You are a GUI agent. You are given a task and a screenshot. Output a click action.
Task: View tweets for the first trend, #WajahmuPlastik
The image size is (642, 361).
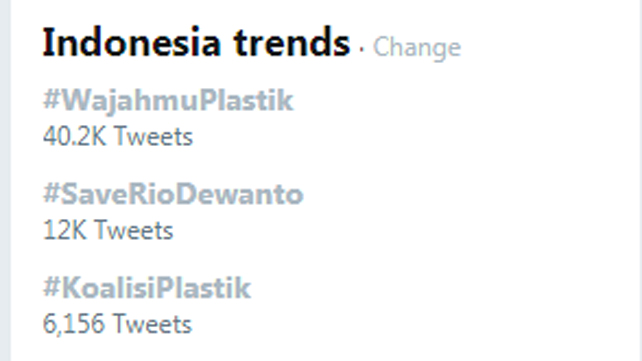click(x=168, y=100)
